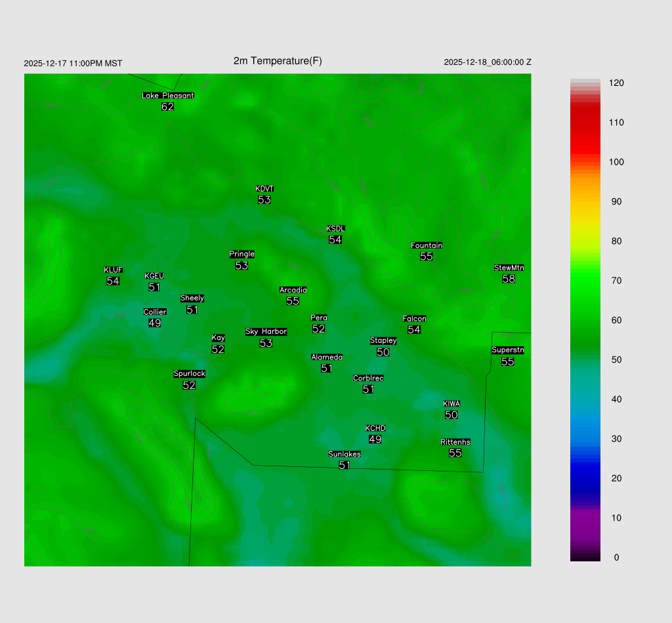Click the 2m Temperature(F) map title
672x623 pixels.
coord(278,61)
